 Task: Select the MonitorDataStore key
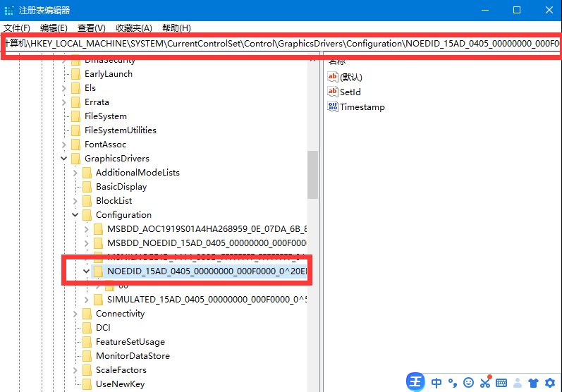pyautogui.click(x=132, y=356)
